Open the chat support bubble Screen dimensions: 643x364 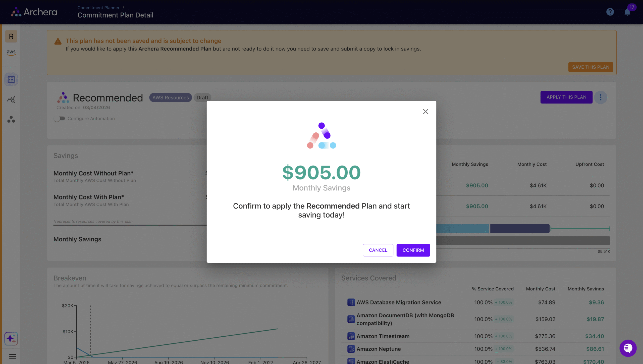coord(628,348)
